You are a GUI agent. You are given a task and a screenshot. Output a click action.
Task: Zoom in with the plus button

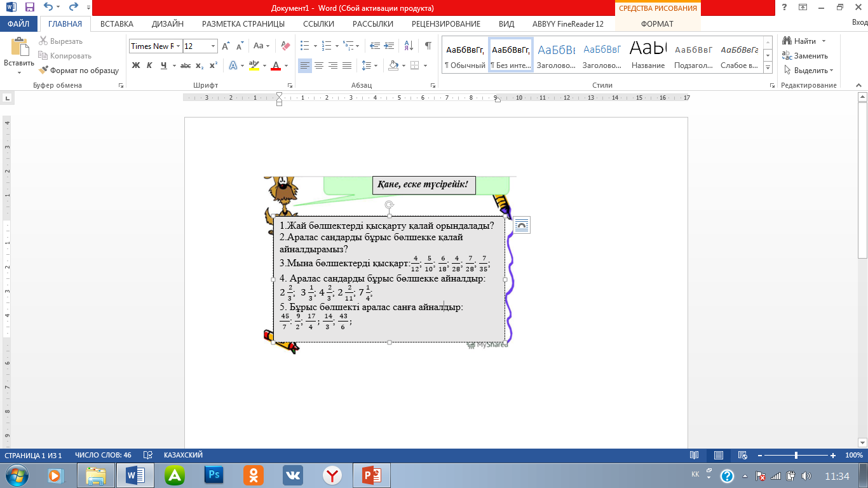click(x=833, y=456)
